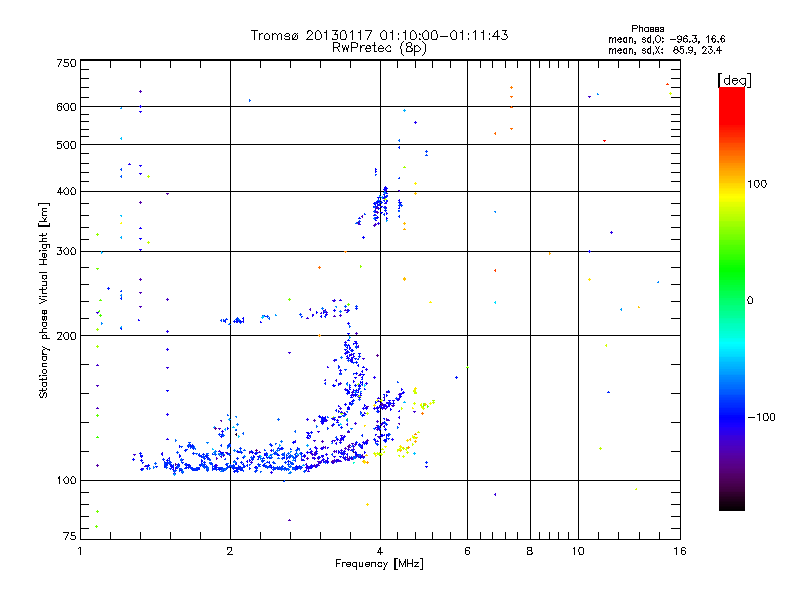Click the 'RwPretec (8p)' subtitle
Image resolution: width=800 pixels, height=600 pixels.
(379, 48)
